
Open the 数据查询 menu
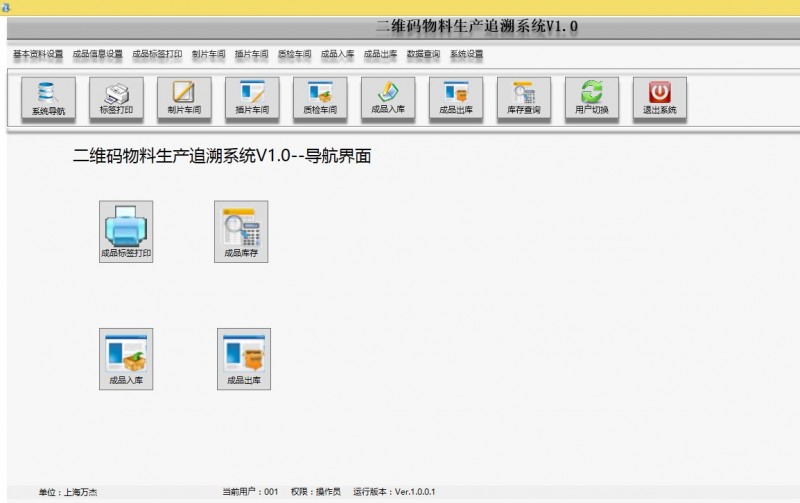[x=423, y=54]
